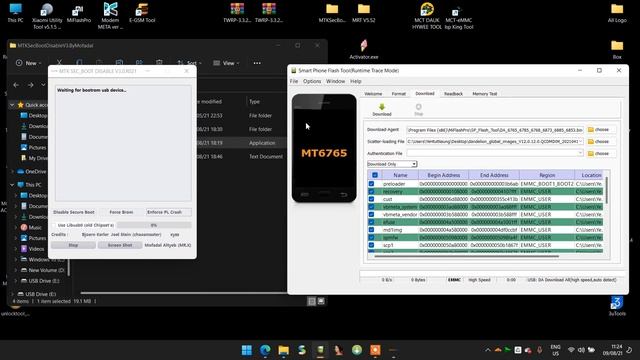Toggle the select-all checkbox in partition table header

[375, 175]
